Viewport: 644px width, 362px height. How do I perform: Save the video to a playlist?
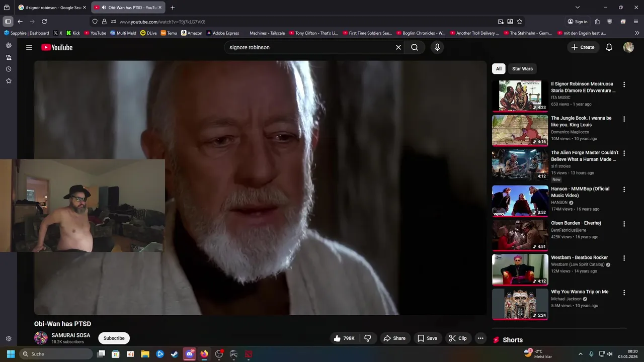click(x=427, y=338)
